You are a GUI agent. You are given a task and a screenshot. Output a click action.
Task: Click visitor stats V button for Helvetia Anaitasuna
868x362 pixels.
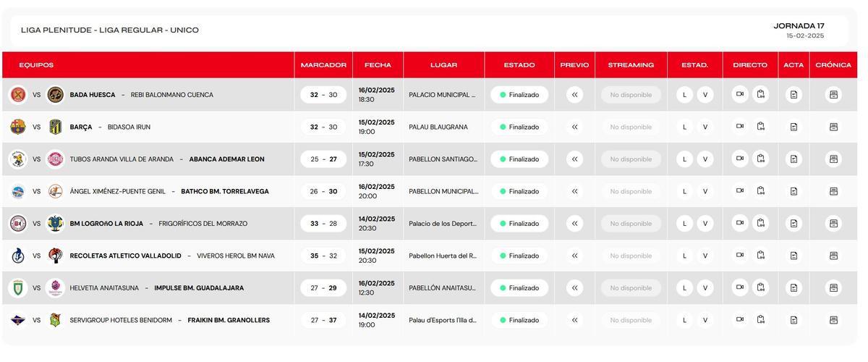click(705, 288)
